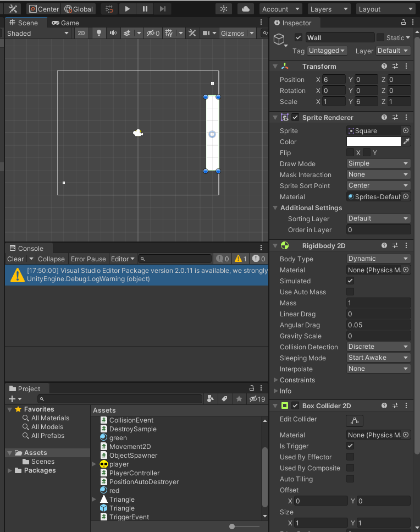Open the Console Editor dropdown
420x532 pixels.
(123, 259)
